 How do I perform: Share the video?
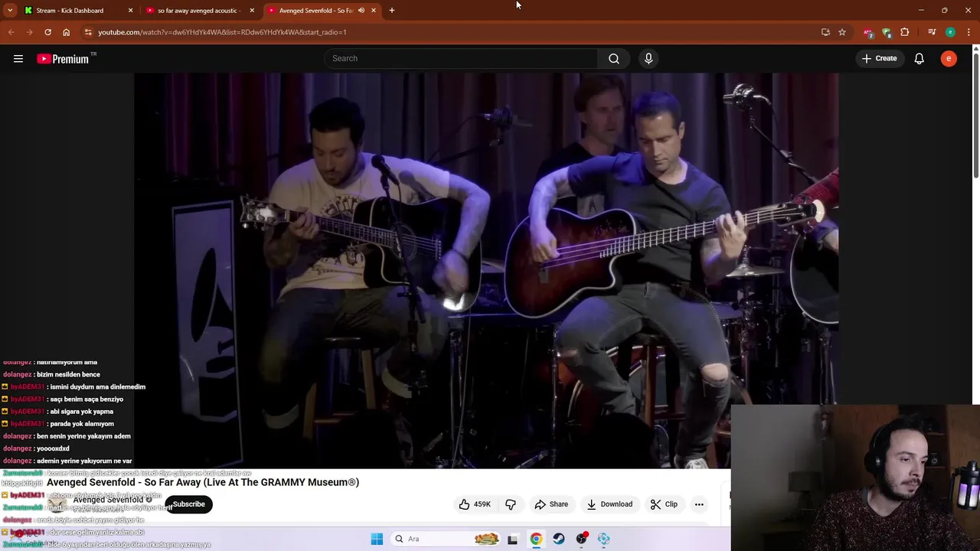coord(551,504)
